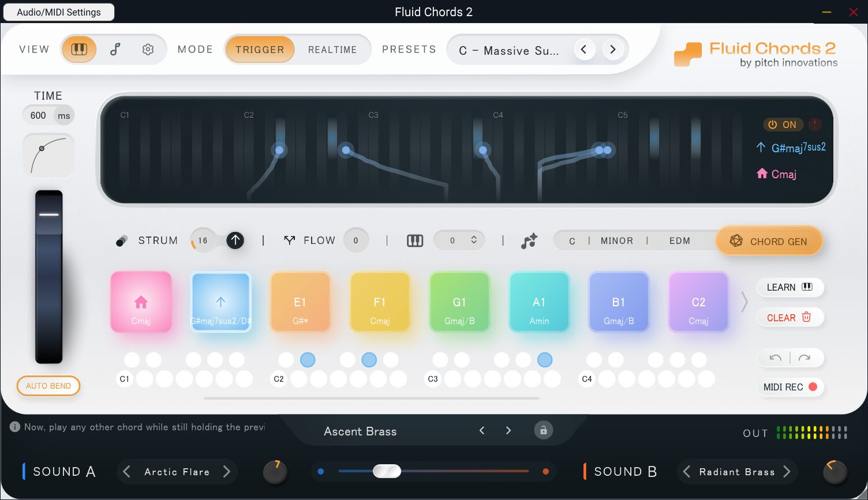Screen dimensions: 868x500
Task: Change the ms time unit
Action: (64, 115)
